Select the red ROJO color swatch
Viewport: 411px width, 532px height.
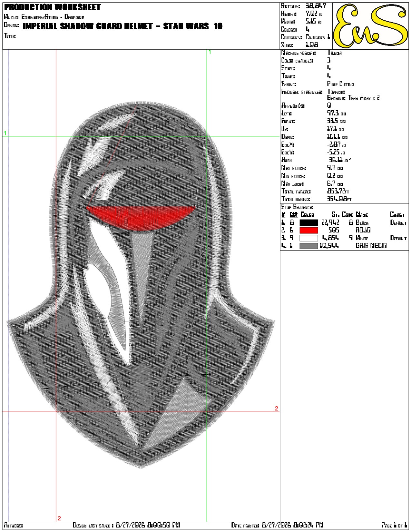308,230
